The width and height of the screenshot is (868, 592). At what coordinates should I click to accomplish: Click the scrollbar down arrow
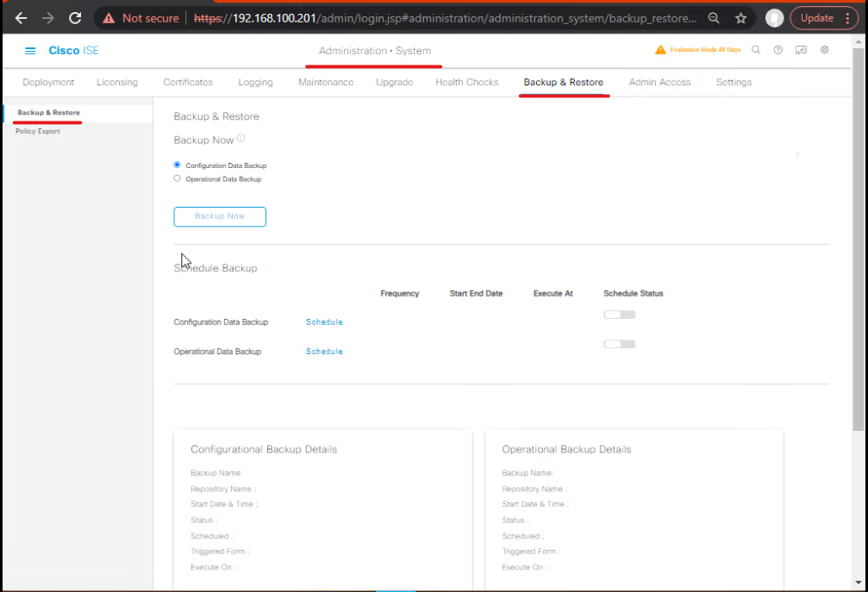858,582
